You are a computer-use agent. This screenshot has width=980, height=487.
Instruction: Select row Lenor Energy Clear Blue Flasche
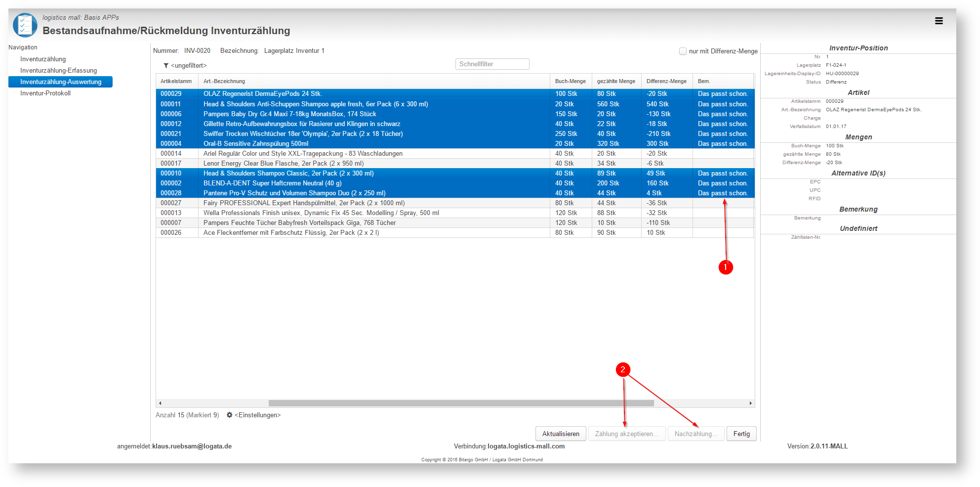click(455, 163)
